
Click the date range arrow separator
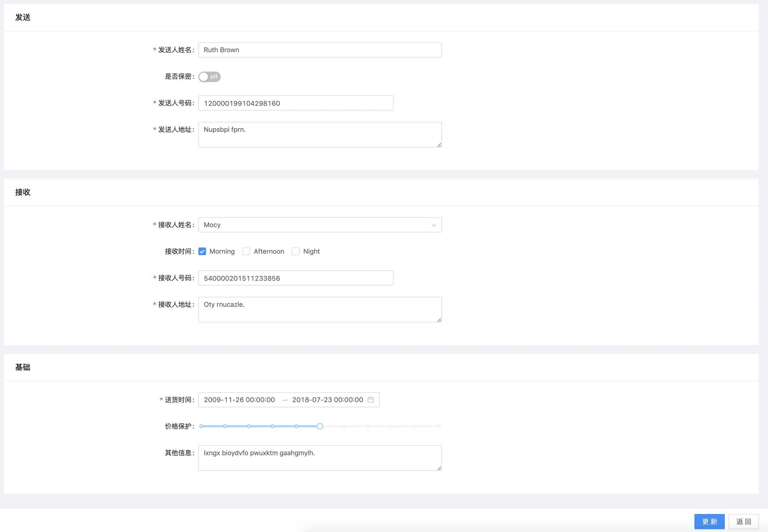point(284,400)
